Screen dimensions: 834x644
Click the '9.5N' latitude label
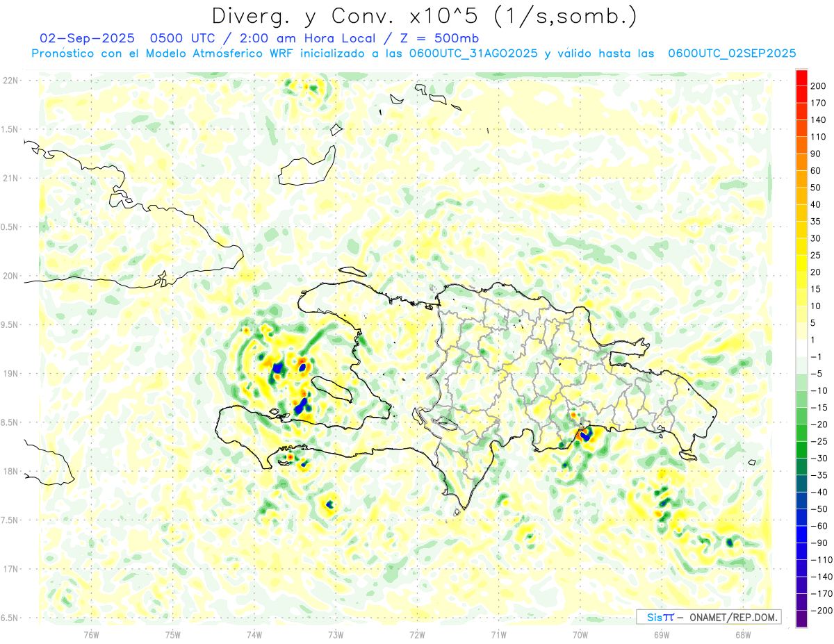coord(10,324)
